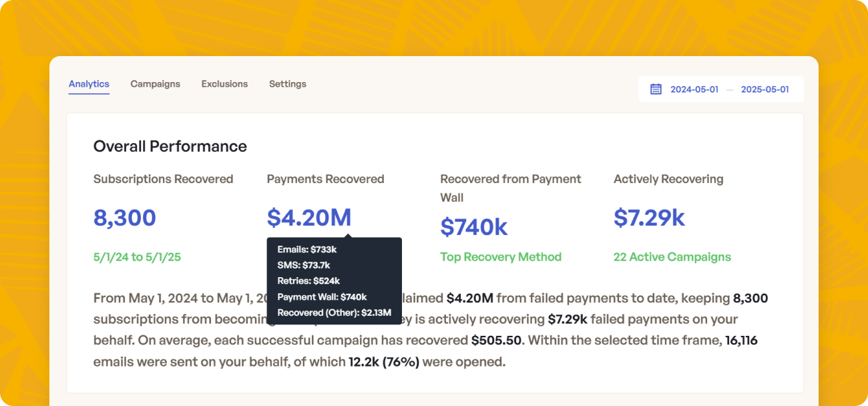Edit the end date 2025-05-01
Screen dimensions: 868x406
click(765, 89)
